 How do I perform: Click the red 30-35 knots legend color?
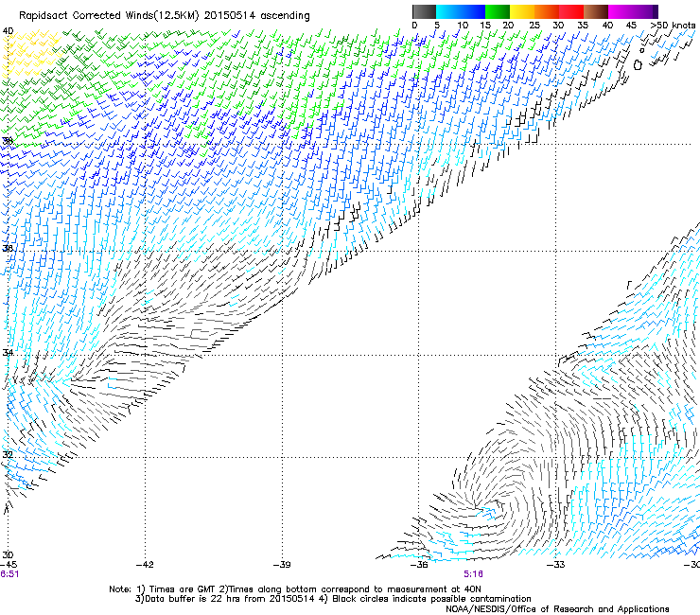point(571,11)
